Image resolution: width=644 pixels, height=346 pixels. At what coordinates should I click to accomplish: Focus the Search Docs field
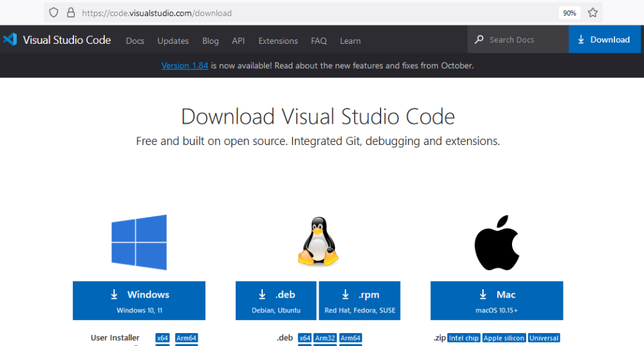click(518, 39)
